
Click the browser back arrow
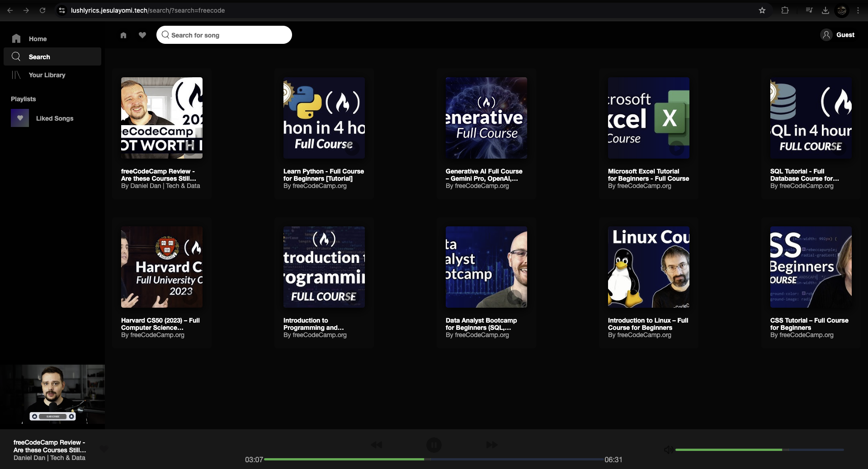tap(10, 10)
